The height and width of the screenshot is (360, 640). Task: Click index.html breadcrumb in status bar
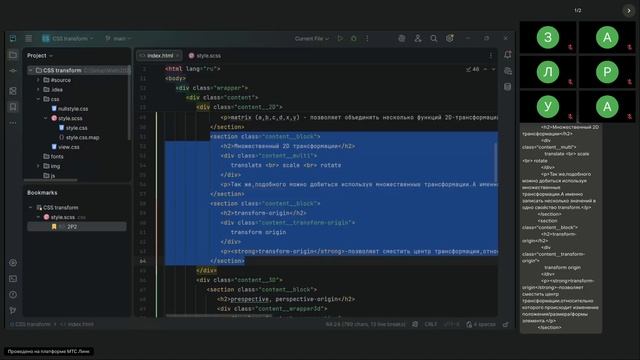[x=77, y=324]
